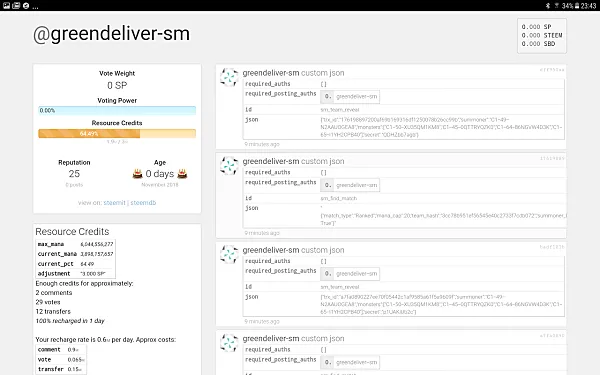600x375 pixels.
Task: Tap the gallery notification icon in status bar
Action: pyautogui.click(x=7, y=5)
